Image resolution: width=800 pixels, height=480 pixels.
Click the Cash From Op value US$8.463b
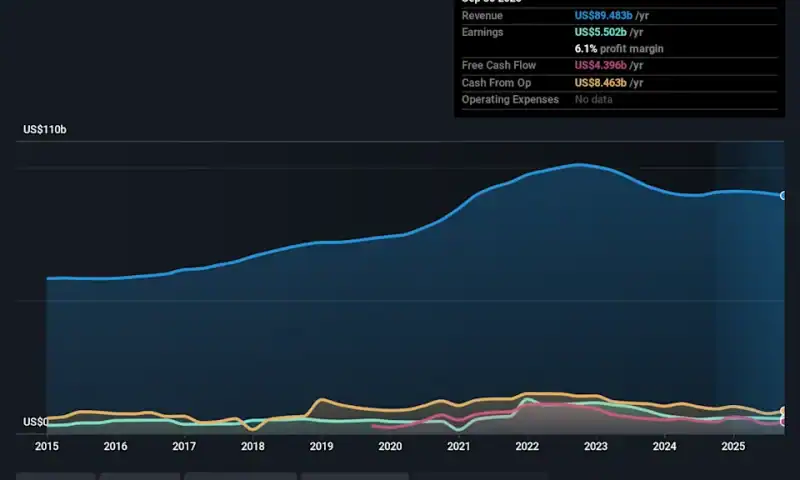(603, 83)
